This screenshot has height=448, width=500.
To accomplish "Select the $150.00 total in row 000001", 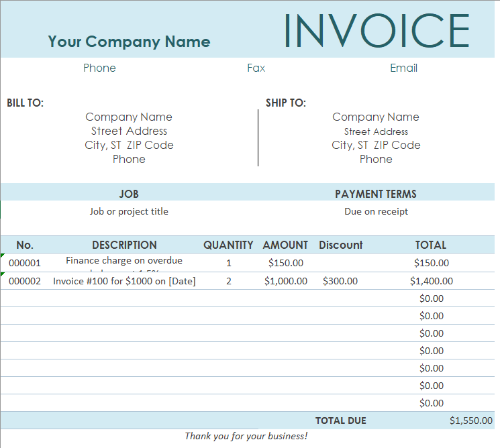I will point(432,263).
